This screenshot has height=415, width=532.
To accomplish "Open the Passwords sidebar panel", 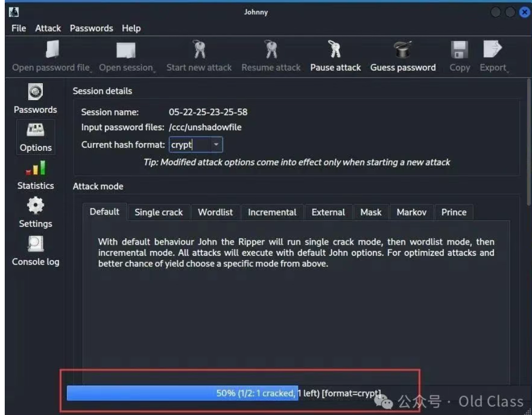I will tap(35, 99).
